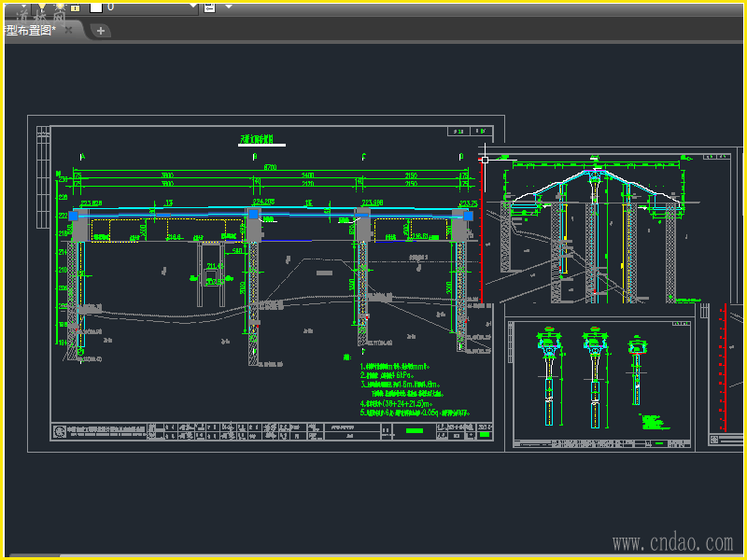This screenshot has width=747, height=560.
Task: Click the white layer color swatch
Action: coord(96,7)
